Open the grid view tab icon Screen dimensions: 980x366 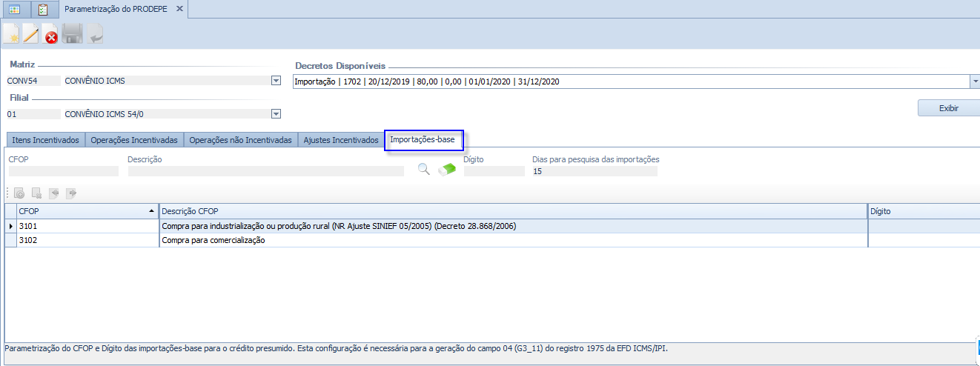point(15,10)
